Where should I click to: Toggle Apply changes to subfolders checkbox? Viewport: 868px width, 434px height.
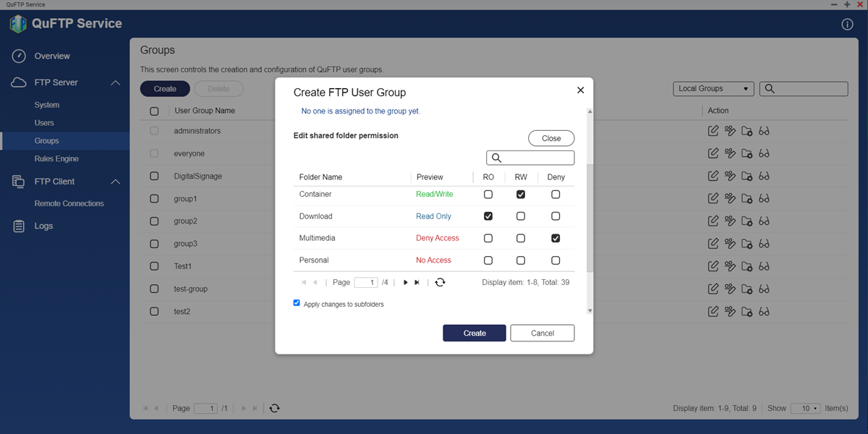tap(297, 304)
